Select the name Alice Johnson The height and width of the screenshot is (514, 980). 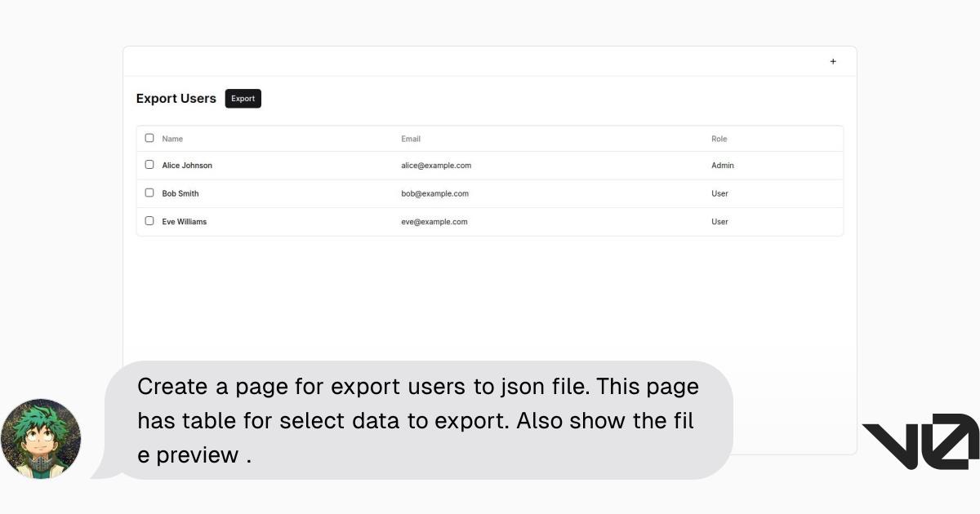pyautogui.click(x=187, y=166)
